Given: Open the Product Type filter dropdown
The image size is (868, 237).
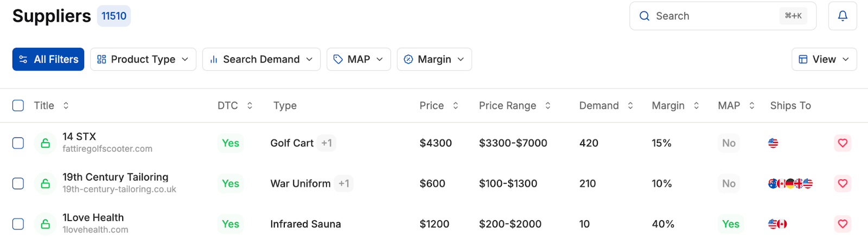Looking at the screenshot, I should (143, 59).
